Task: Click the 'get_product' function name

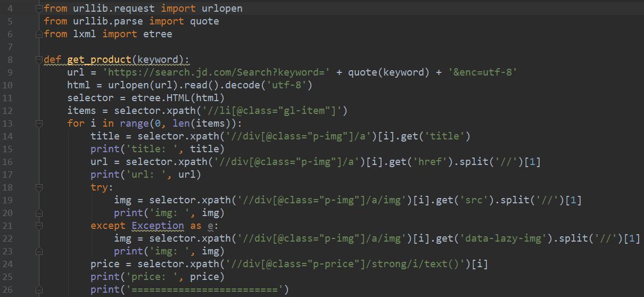Action: tap(100, 60)
